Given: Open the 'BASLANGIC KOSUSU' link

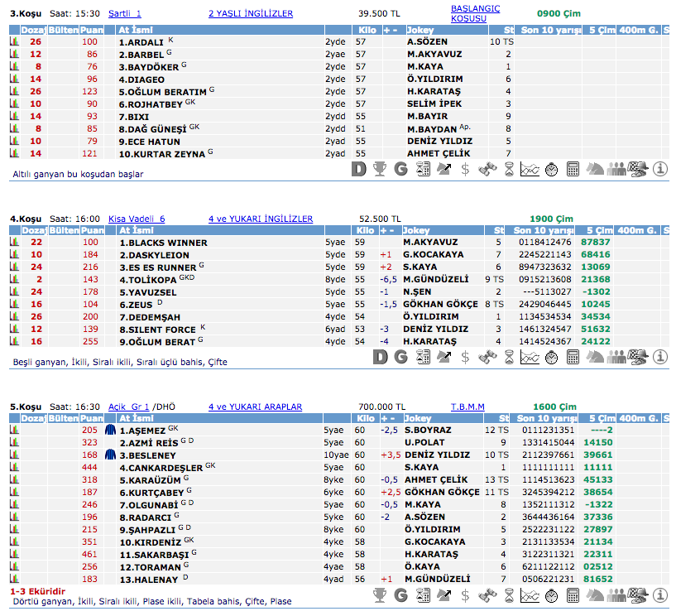Looking at the screenshot, I should [x=477, y=13].
